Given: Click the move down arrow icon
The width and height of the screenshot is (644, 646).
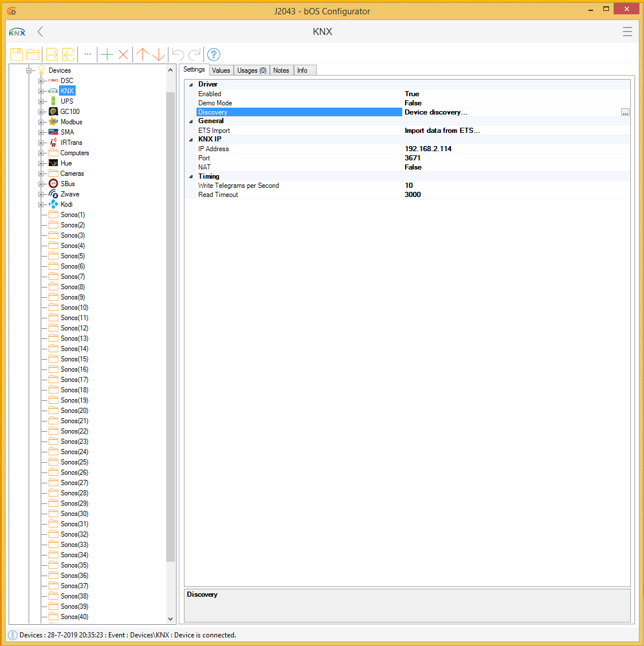Looking at the screenshot, I should 159,54.
